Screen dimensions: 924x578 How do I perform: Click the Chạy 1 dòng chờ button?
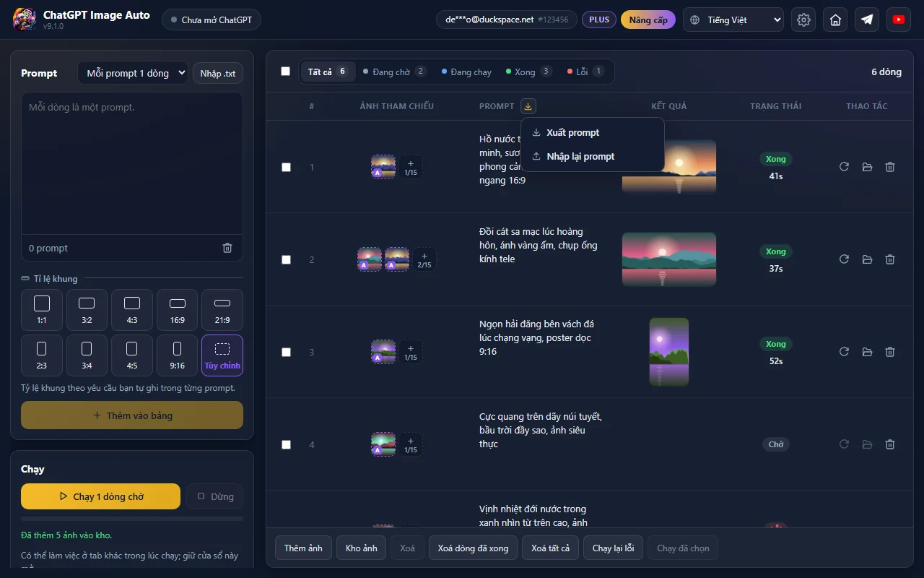(100, 496)
